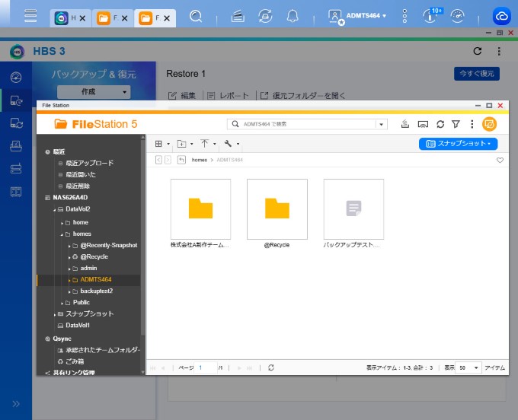The image size is (518, 420).
Task: Open the info icon with 10+ badge
Action: click(x=431, y=15)
